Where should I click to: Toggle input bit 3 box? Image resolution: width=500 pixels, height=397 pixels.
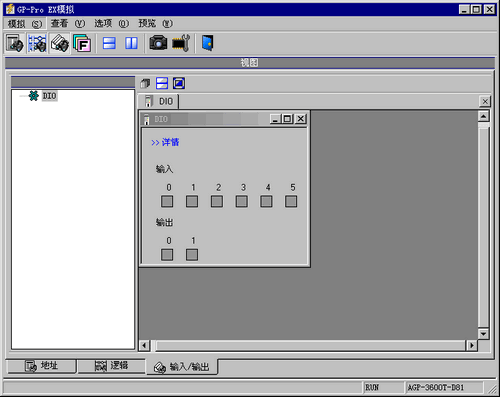pos(242,201)
